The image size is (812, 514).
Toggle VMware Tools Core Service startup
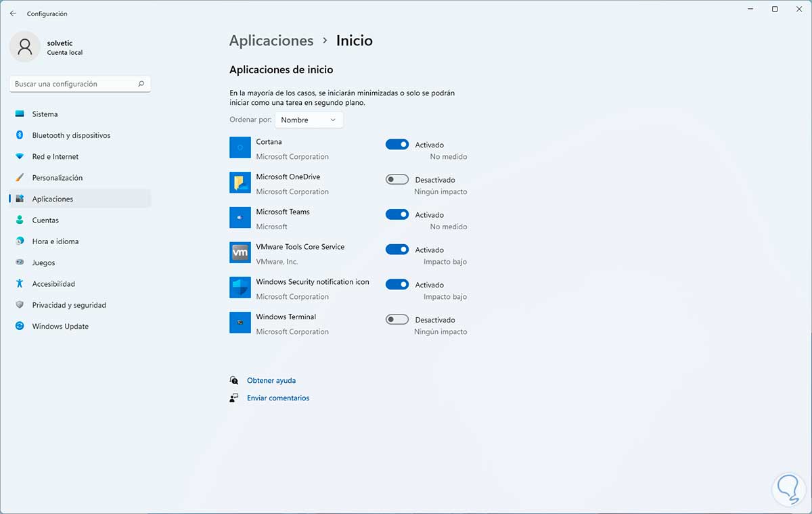point(397,250)
